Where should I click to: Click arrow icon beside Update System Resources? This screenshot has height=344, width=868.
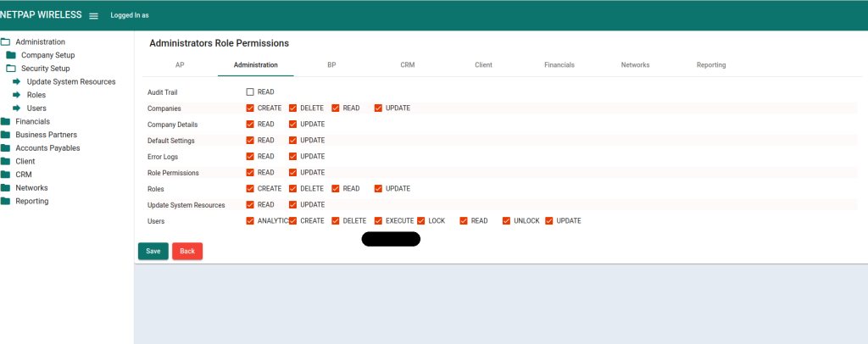17,82
